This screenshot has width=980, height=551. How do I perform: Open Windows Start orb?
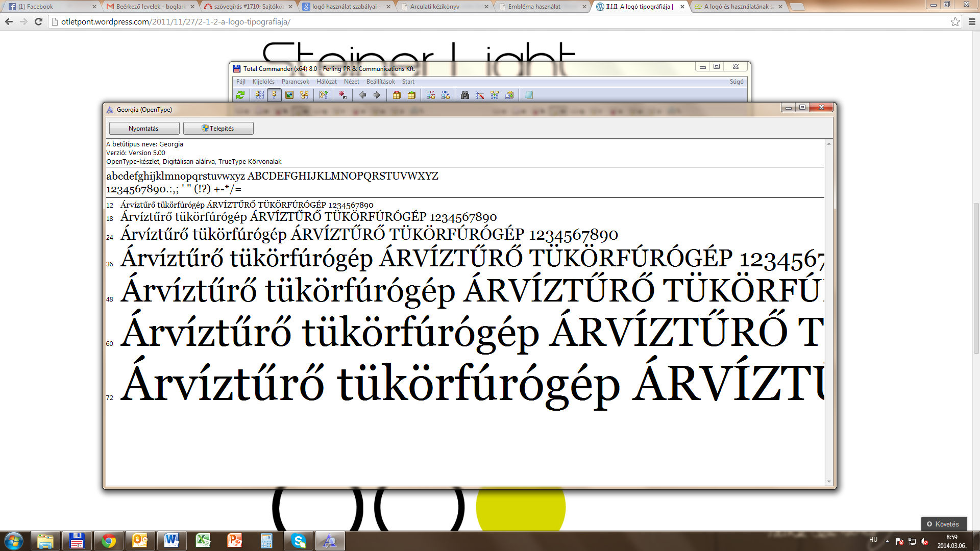(x=14, y=541)
